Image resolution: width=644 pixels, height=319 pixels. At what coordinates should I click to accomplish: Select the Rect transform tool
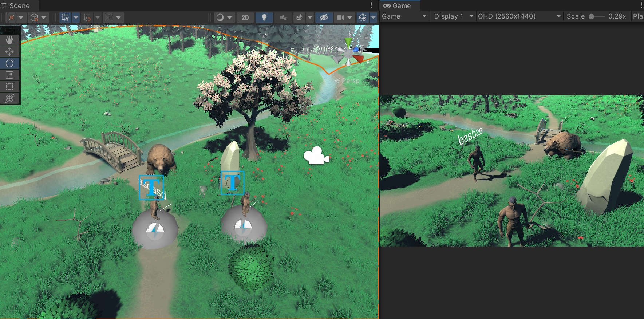pos(9,86)
